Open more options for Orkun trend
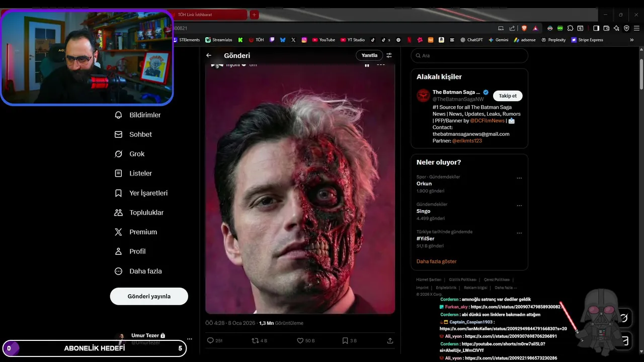644x362 pixels. pyautogui.click(x=519, y=178)
